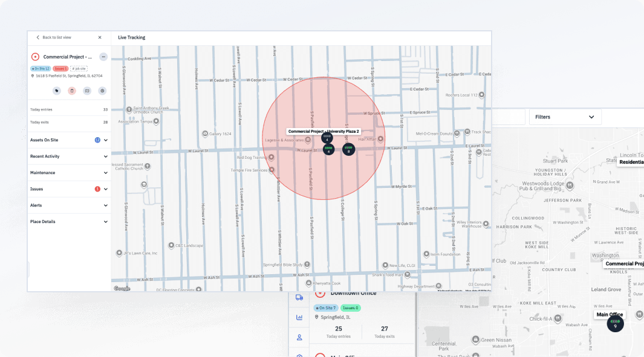Click the Commercial Project - University Plaza 2 map label
Viewport: 644px width, 357px height.
point(324,131)
